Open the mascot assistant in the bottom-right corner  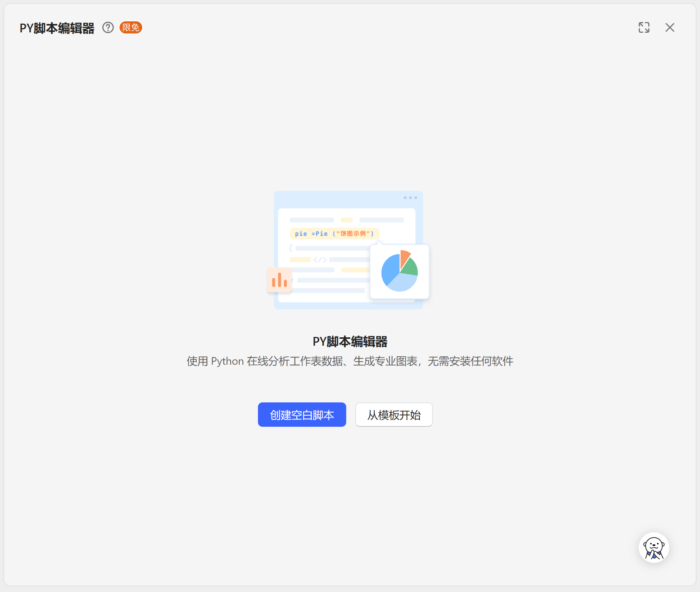(654, 547)
